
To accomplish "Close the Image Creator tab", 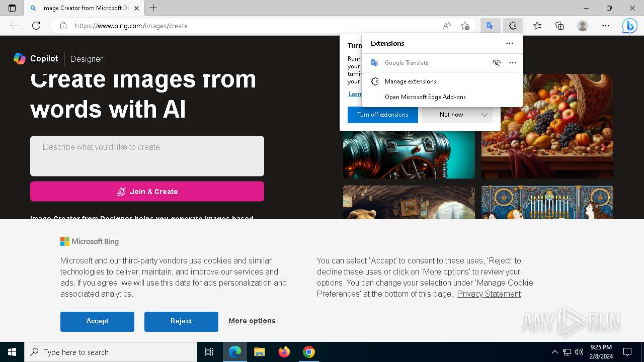I will [136, 8].
